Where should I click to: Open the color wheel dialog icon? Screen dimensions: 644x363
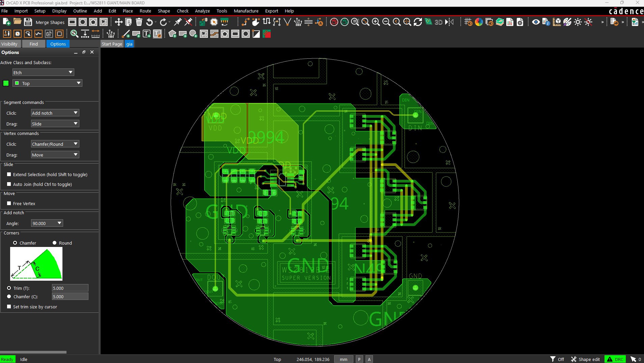tap(479, 22)
